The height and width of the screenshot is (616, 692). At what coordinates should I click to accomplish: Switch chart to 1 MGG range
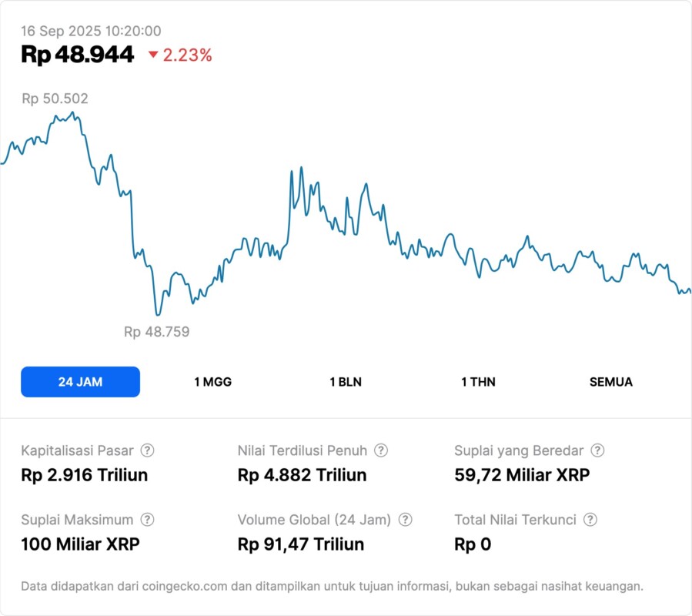point(213,382)
